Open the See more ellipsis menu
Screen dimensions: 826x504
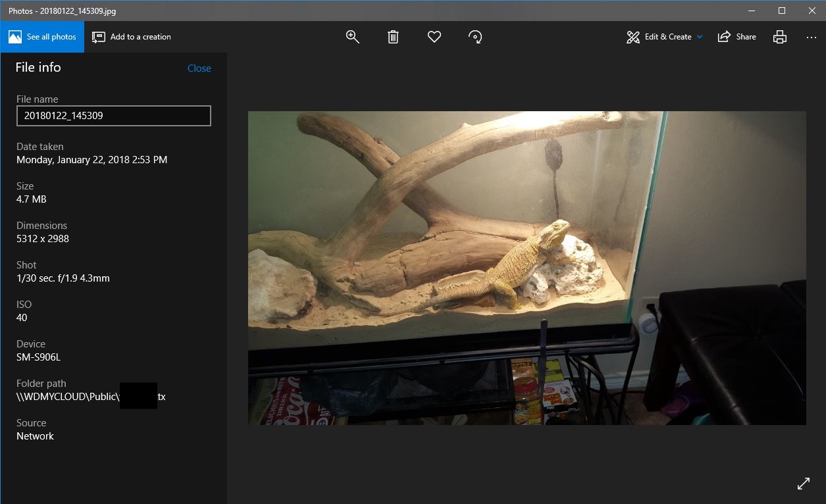point(811,38)
